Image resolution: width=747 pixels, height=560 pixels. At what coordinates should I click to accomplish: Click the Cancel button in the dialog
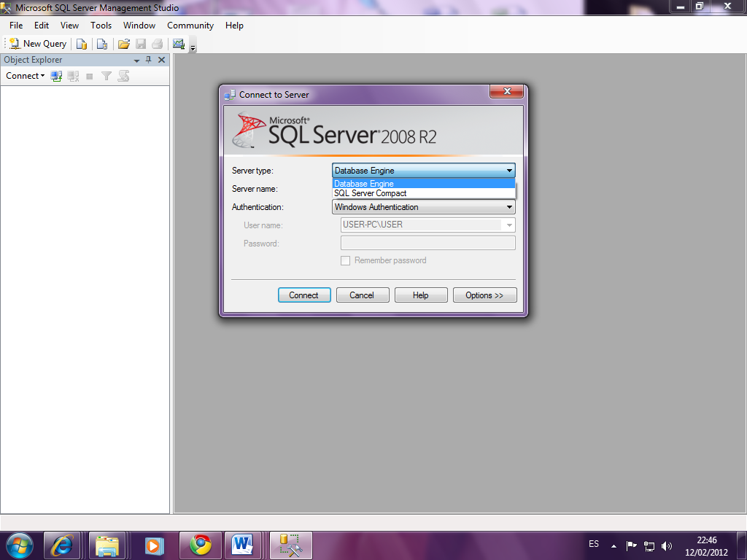tap(361, 295)
